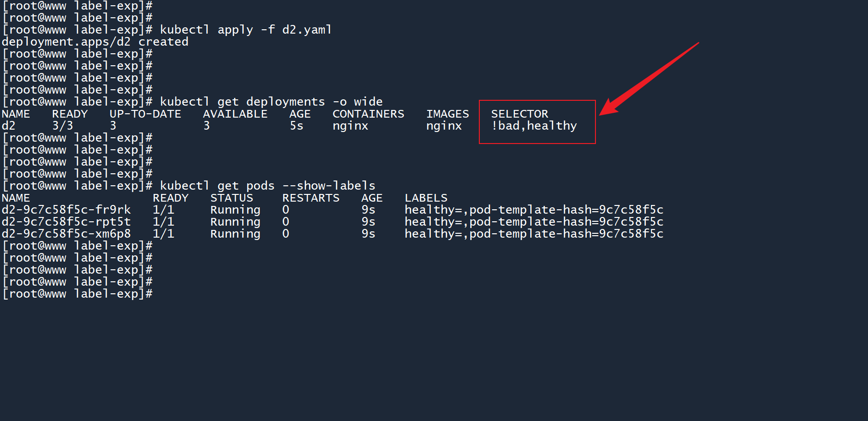Click the '5s' deployment age value
868x421 pixels.
pyautogui.click(x=297, y=126)
